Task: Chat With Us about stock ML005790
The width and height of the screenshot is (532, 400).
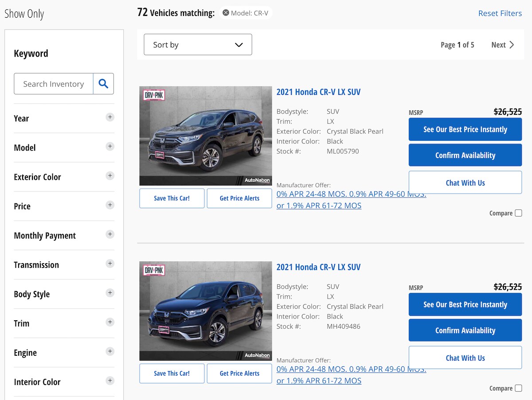Action: (x=465, y=183)
